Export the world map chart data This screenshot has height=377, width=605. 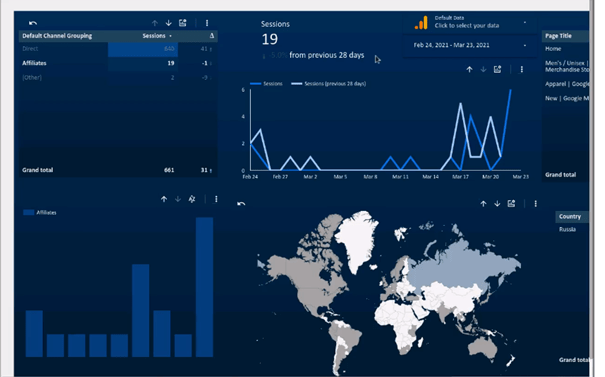(511, 204)
